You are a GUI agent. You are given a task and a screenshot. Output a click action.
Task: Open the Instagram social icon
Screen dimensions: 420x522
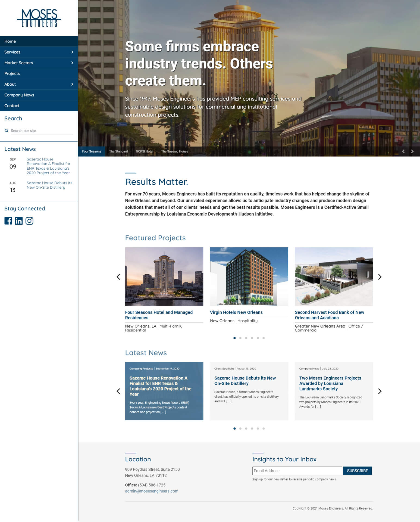[29, 221]
